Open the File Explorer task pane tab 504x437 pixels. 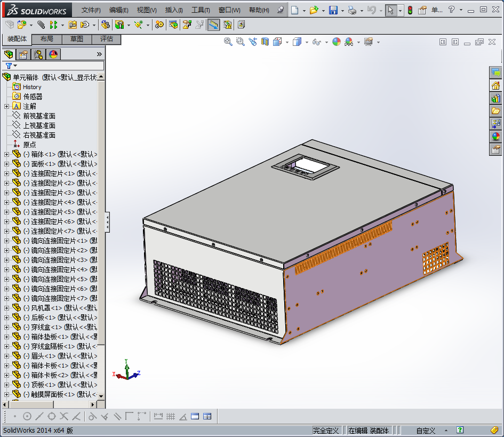pyautogui.click(x=495, y=111)
